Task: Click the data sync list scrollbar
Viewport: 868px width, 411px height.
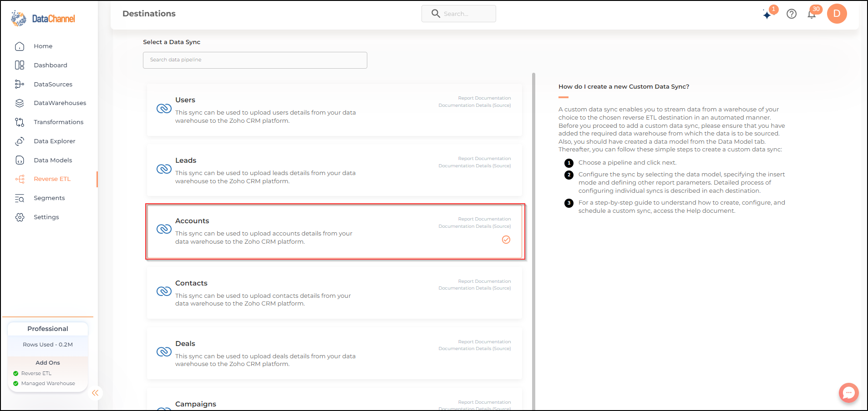Action: tap(534, 241)
